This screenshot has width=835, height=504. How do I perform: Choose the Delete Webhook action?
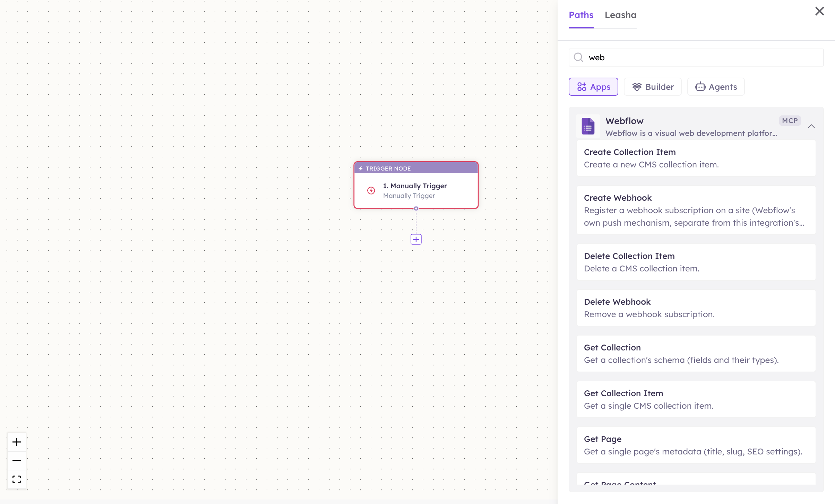[x=696, y=308]
